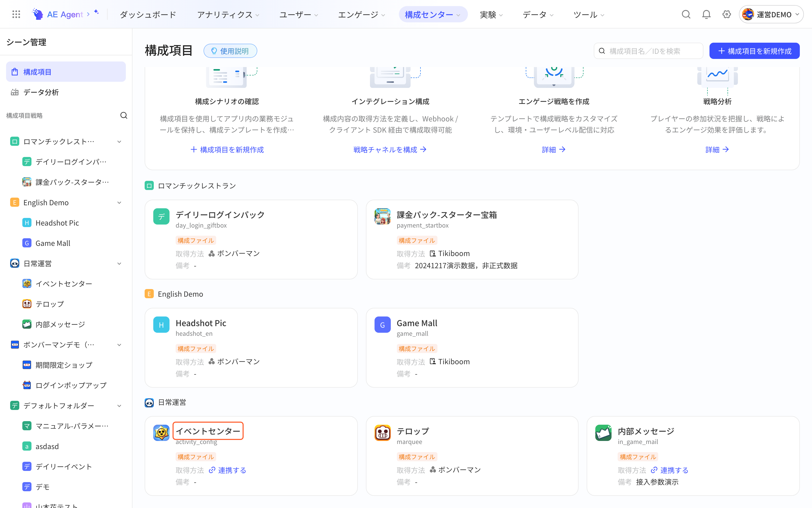The height and width of the screenshot is (508, 812).
Task: Click the 連携する link on 内部メッセージ card
Action: [x=670, y=470]
